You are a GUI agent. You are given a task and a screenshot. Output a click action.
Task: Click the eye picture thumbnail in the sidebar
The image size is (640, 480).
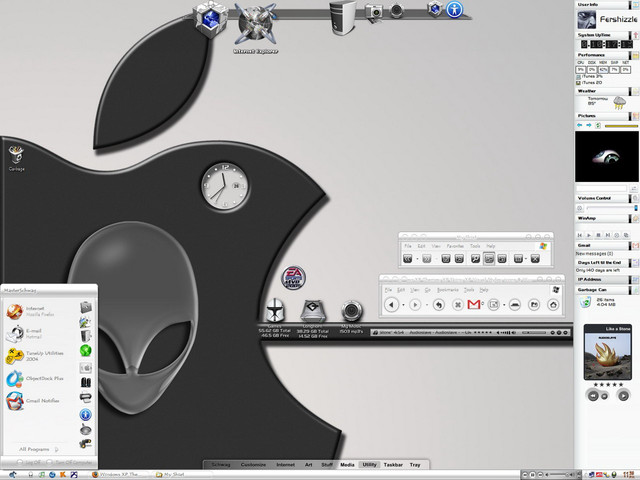(x=607, y=156)
